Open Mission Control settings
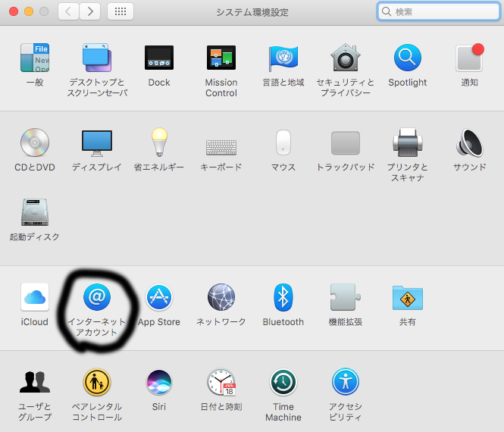Screen dimensions: 504x432 pos(221,58)
